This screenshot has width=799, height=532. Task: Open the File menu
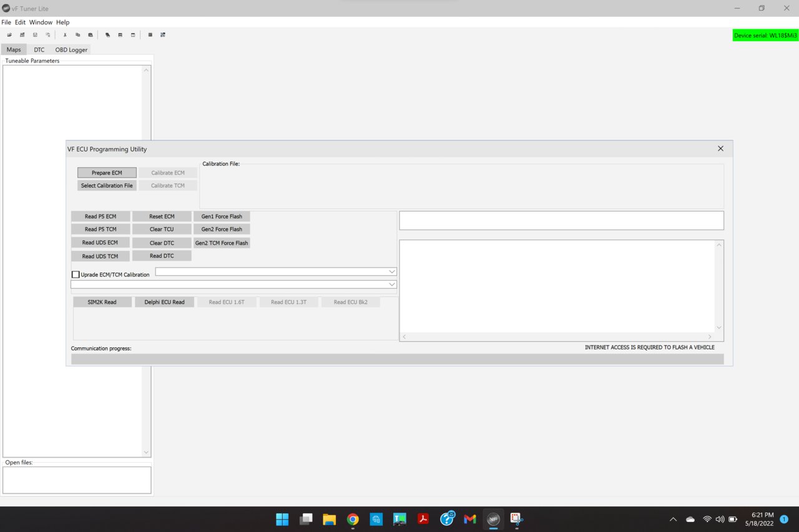click(x=6, y=22)
